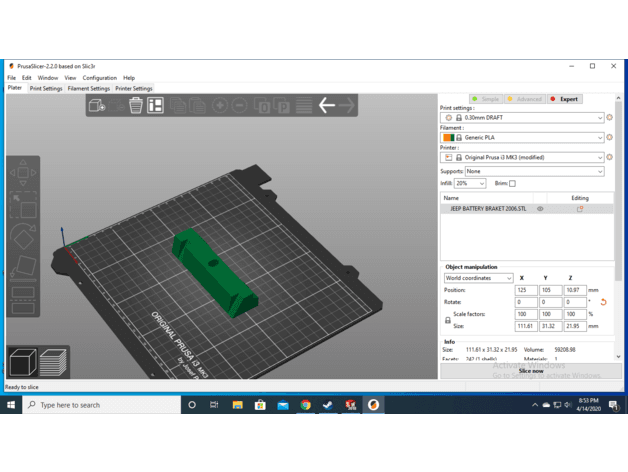628x472 pixels.
Task: Open Infill 20% dropdown
Action: 470,184
